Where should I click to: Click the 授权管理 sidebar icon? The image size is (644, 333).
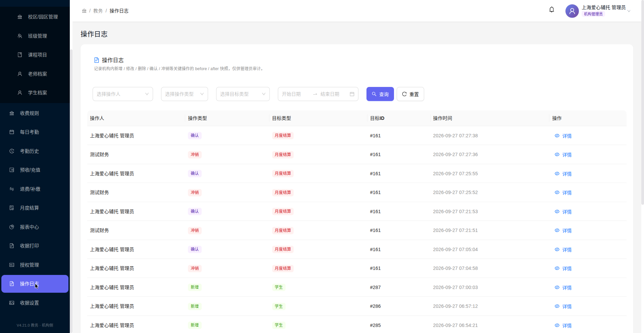(12, 265)
